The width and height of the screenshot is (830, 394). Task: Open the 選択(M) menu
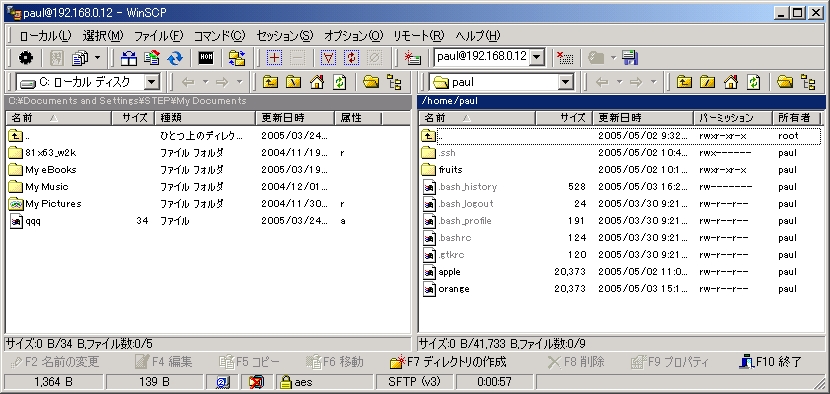pyautogui.click(x=103, y=36)
